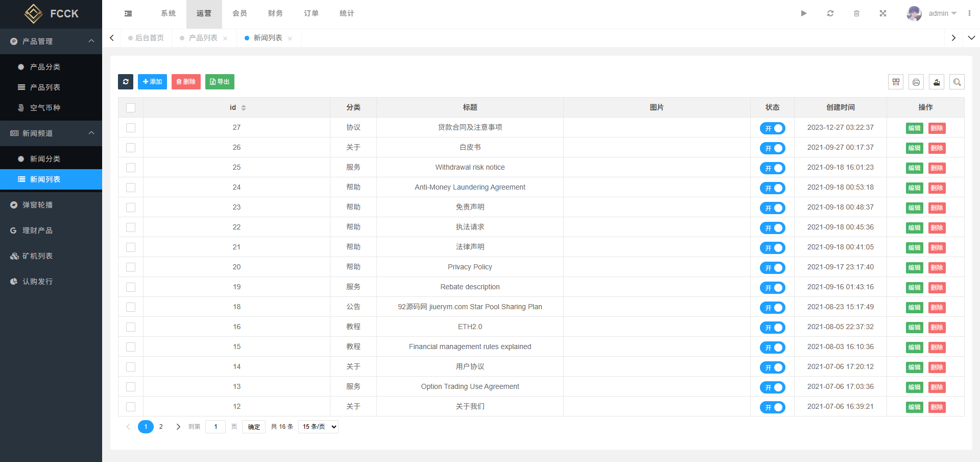Toggle the sidebar collapse menu icon
Screen dimensions: 980x462
click(x=128, y=13)
